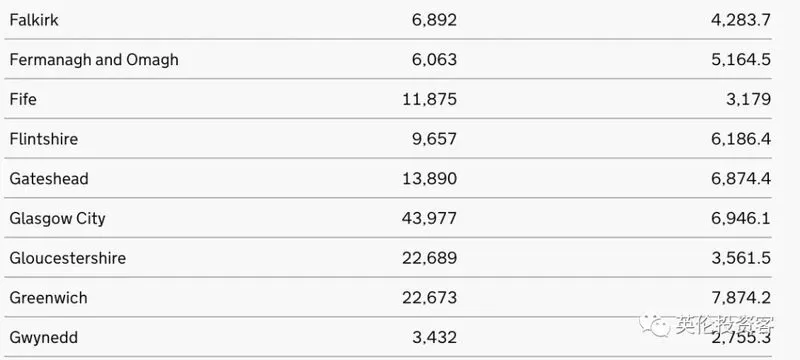Screen dimensions: 800x360
Task: Click Falkirk count value 6,892
Action: [434, 20]
